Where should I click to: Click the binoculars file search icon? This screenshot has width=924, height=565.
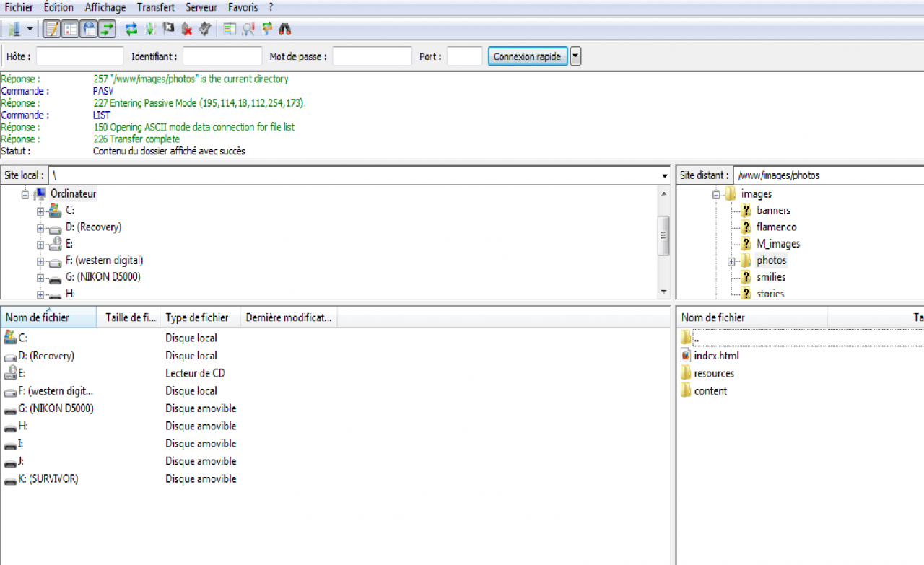point(285,29)
